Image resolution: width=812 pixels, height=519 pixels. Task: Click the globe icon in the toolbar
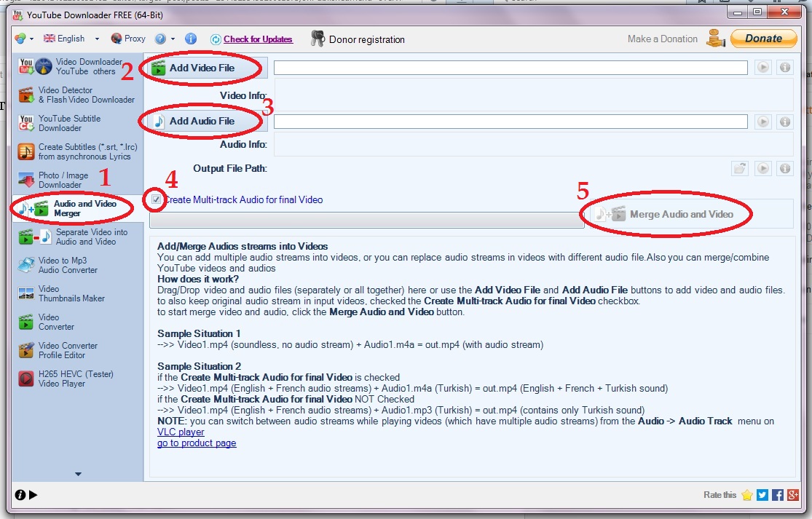click(x=20, y=39)
